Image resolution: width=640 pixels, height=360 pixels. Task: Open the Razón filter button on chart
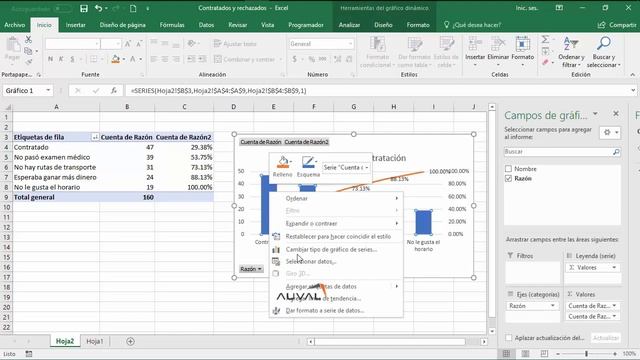[251, 269]
